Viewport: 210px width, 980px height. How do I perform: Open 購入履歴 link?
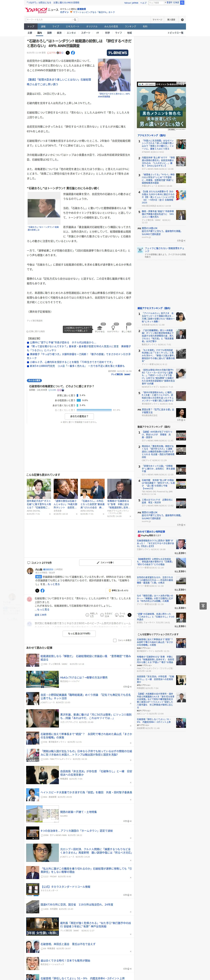(x=171, y=20)
